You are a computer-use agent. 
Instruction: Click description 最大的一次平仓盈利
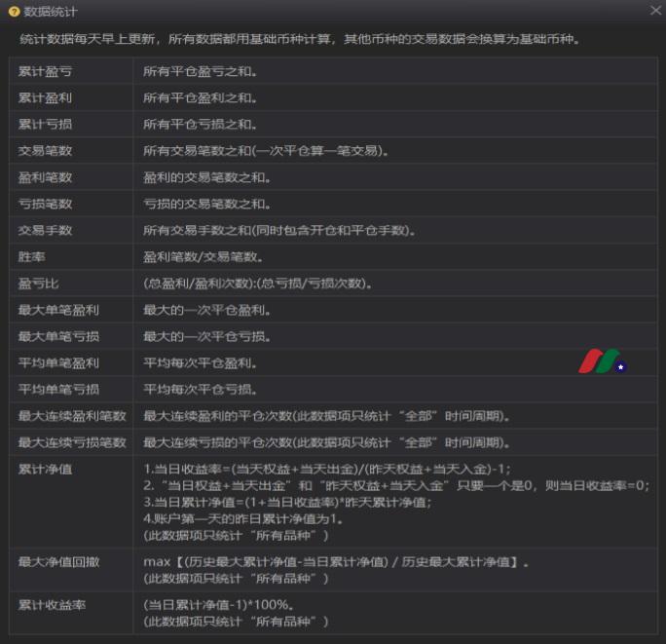point(206,310)
